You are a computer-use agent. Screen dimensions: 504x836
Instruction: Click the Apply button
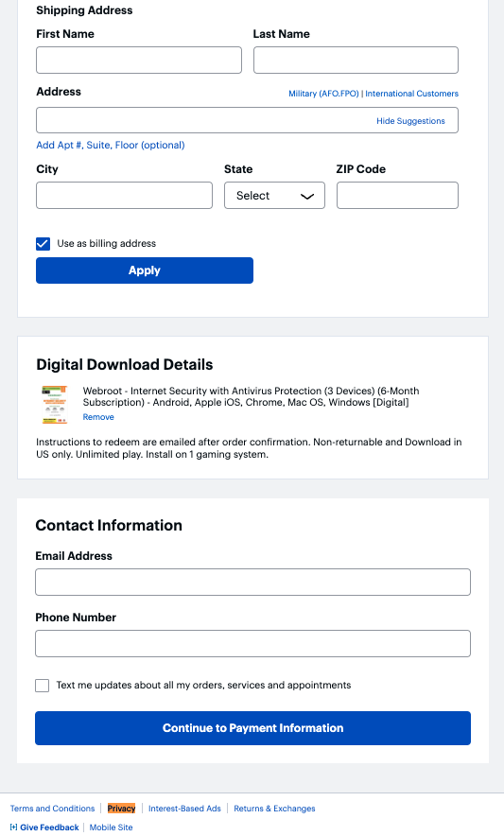[145, 270]
